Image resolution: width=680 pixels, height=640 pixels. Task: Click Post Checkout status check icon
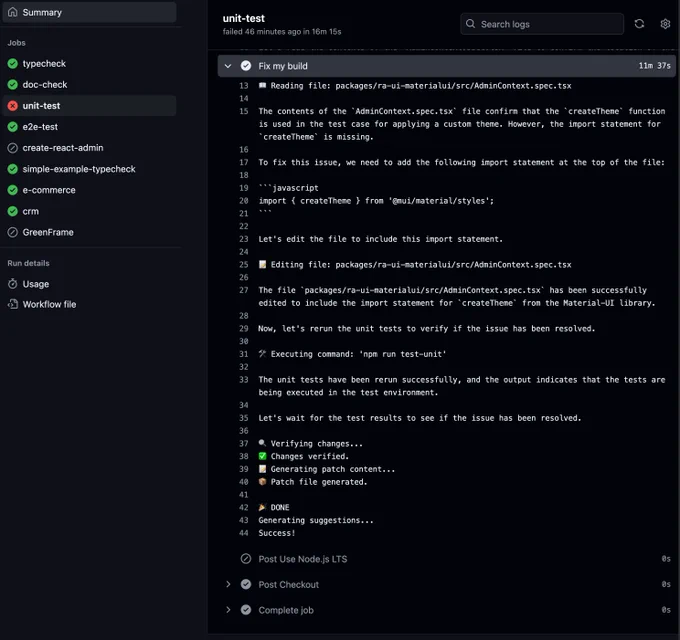(246, 584)
